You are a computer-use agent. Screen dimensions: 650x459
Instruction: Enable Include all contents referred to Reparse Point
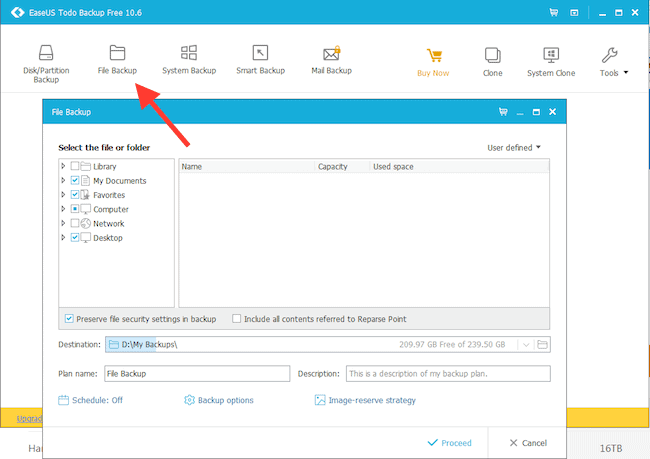(x=237, y=318)
